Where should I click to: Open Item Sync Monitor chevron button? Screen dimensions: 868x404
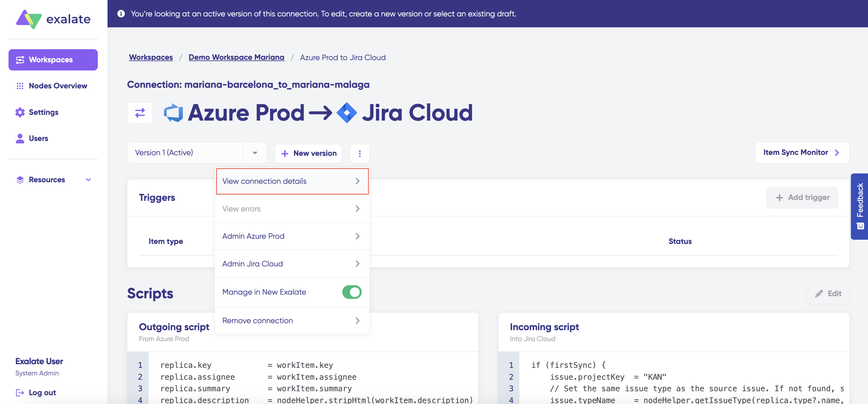coord(837,152)
